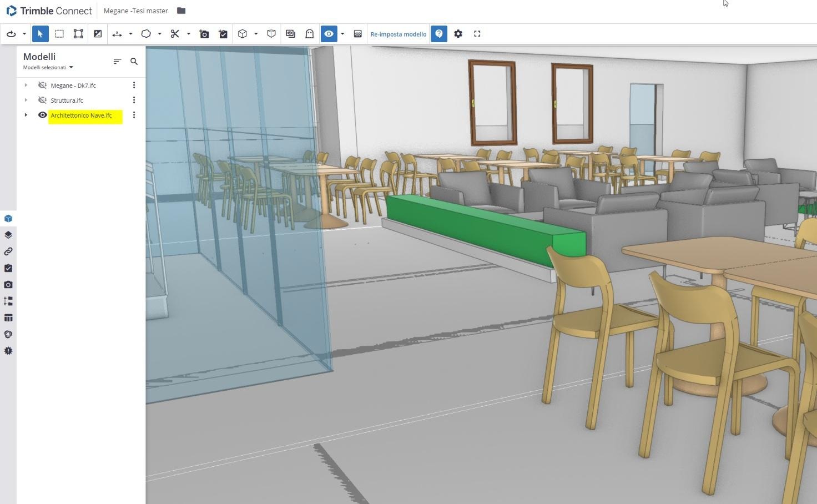
Task: Open the 2D views panel icon
Action: point(290,34)
